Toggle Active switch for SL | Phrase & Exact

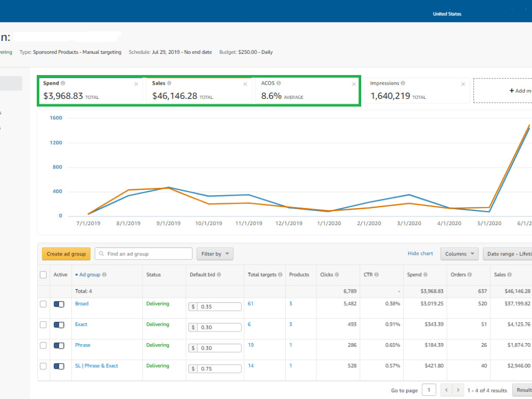[x=59, y=367]
